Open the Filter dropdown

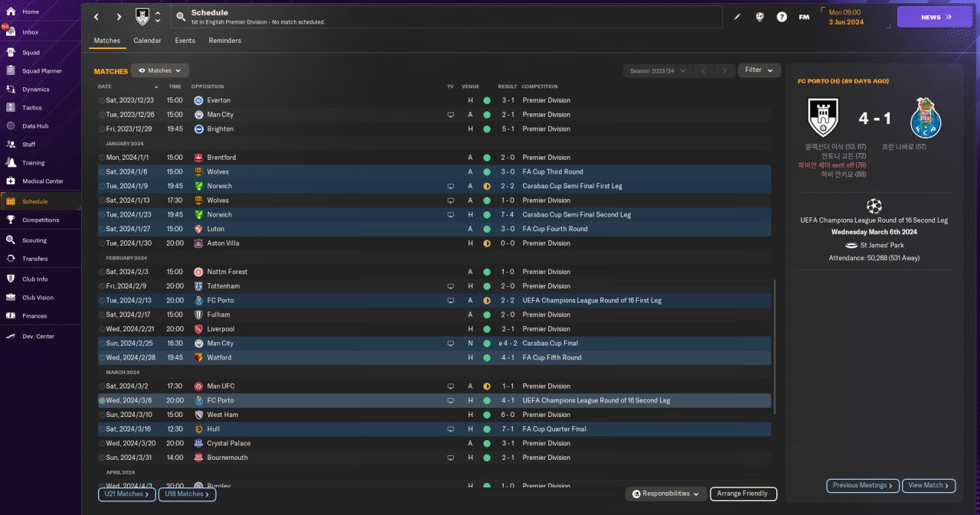(759, 70)
